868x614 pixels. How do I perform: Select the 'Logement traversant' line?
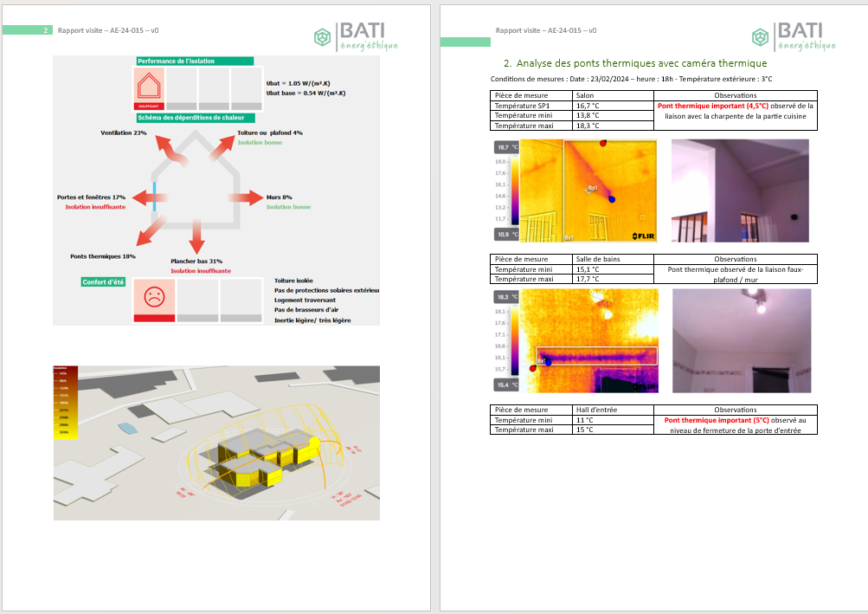click(x=305, y=301)
